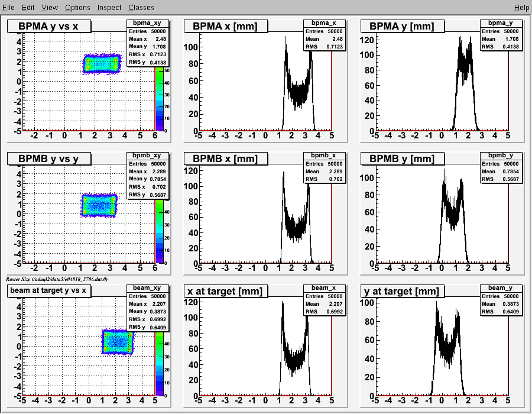Select the 'BPMA x [mm]' title box
The width and height of the screenshot is (532, 414).
pos(226,26)
